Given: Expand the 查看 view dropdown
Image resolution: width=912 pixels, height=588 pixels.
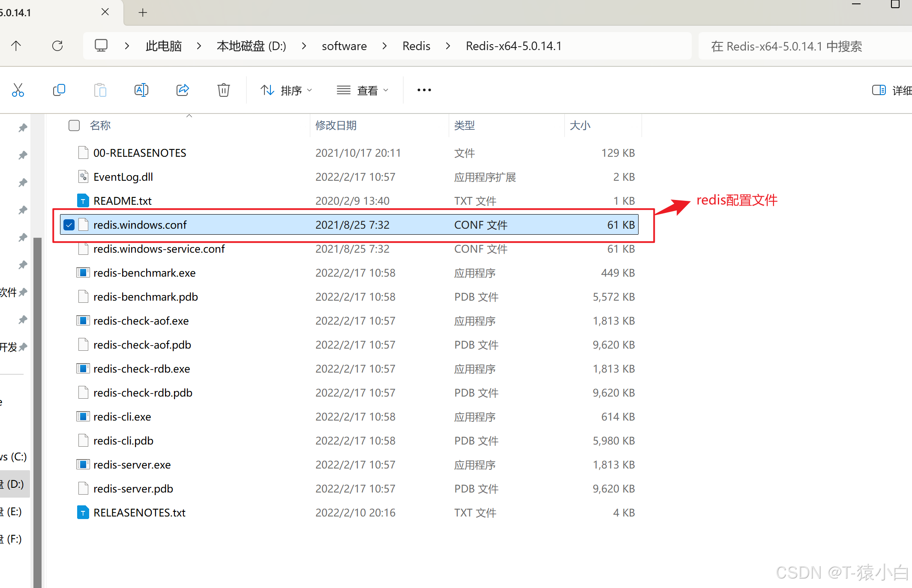Looking at the screenshot, I should click(363, 90).
